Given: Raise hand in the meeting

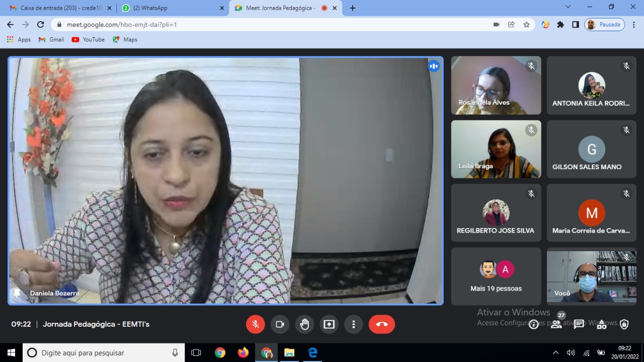Looking at the screenshot, I should [304, 324].
